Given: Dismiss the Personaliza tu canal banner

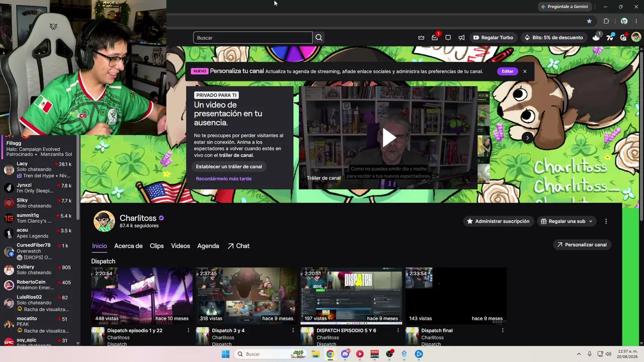Looking at the screenshot, I should coord(525,71).
